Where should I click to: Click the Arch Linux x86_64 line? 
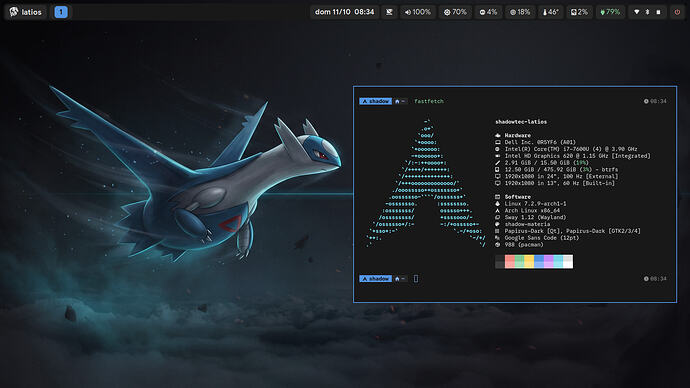(532, 211)
